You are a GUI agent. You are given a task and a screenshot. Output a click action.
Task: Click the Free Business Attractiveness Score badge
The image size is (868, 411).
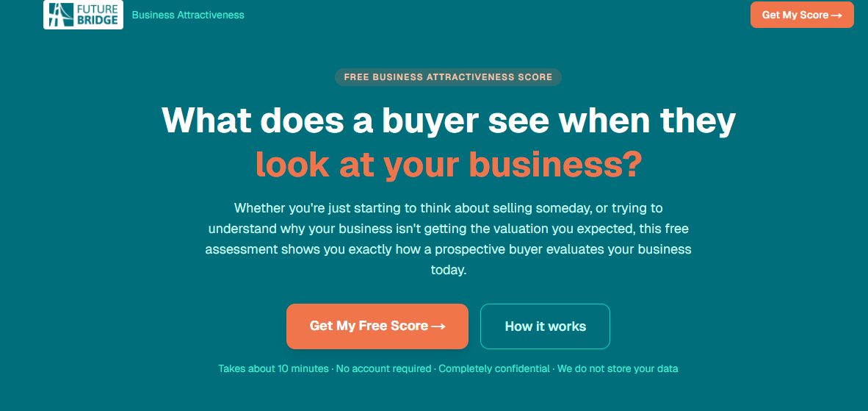tap(448, 77)
